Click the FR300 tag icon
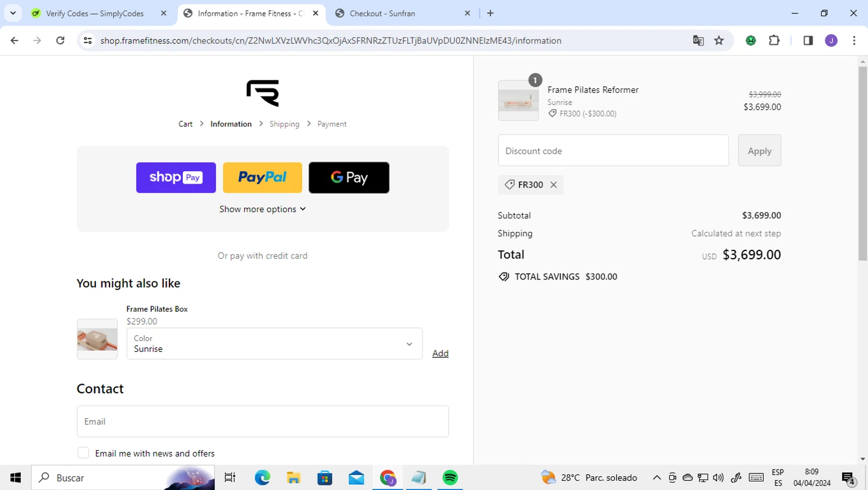The width and height of the screenshot is (868, 490). coord(509,185)
